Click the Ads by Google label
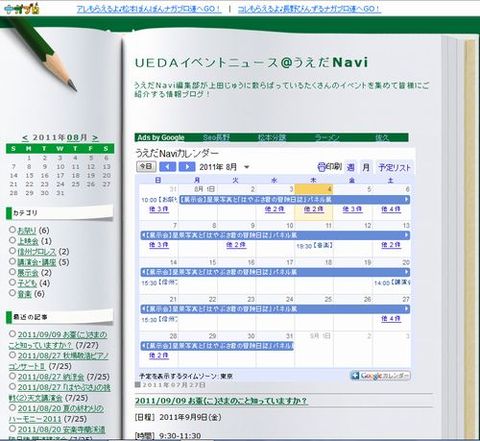Screen dimensions: 480x441 pyautogui.click(x=161, y=137)
